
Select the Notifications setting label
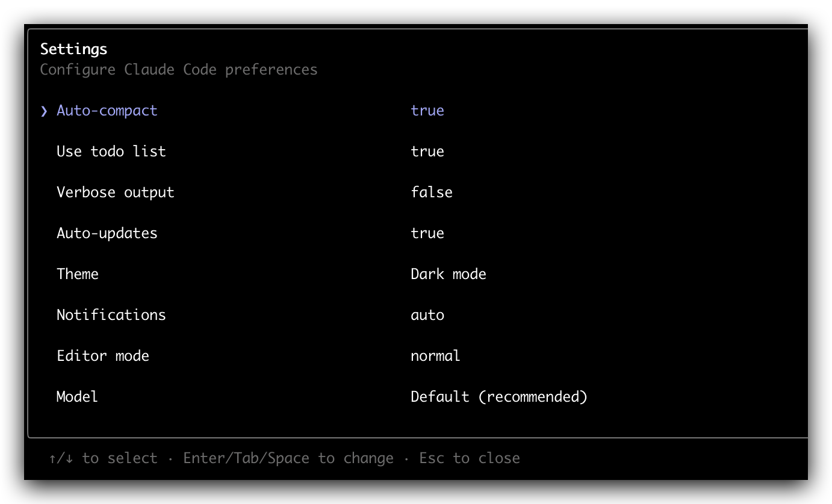coord(111,315)
